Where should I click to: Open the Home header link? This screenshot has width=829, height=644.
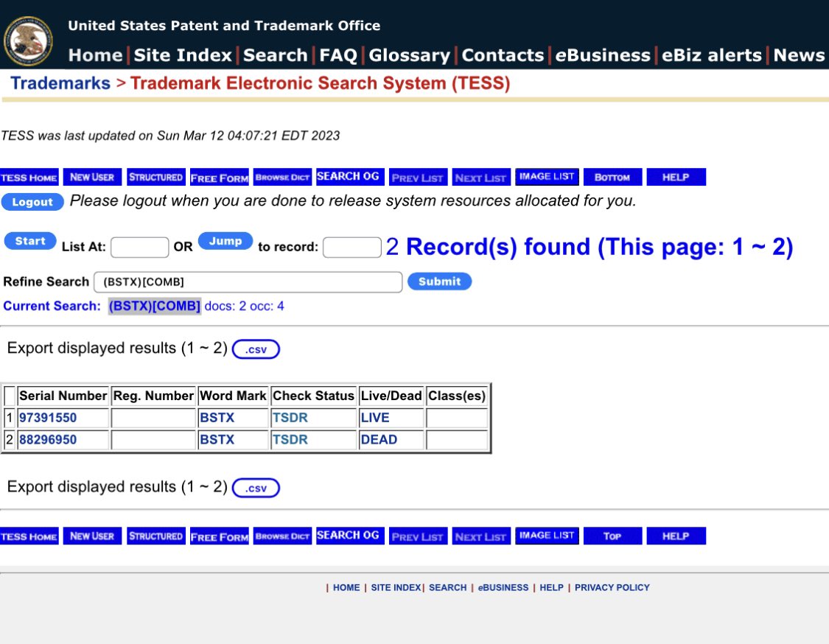(x=95, y=55)
